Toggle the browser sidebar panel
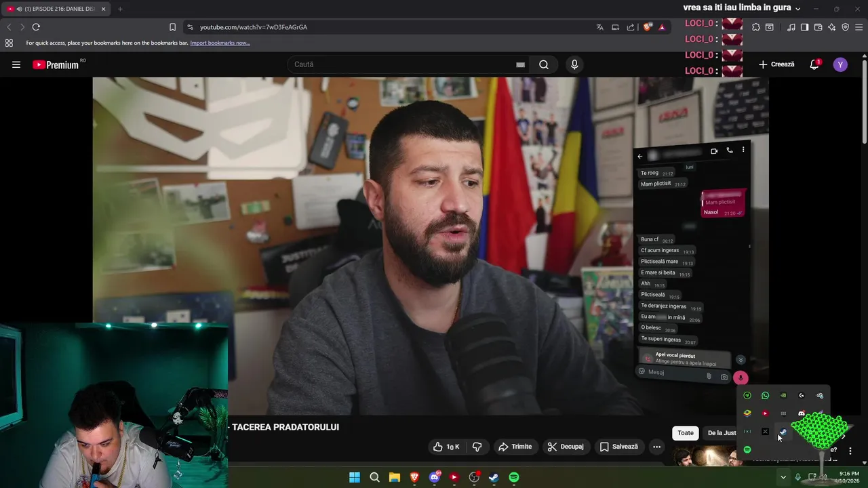 804,27
